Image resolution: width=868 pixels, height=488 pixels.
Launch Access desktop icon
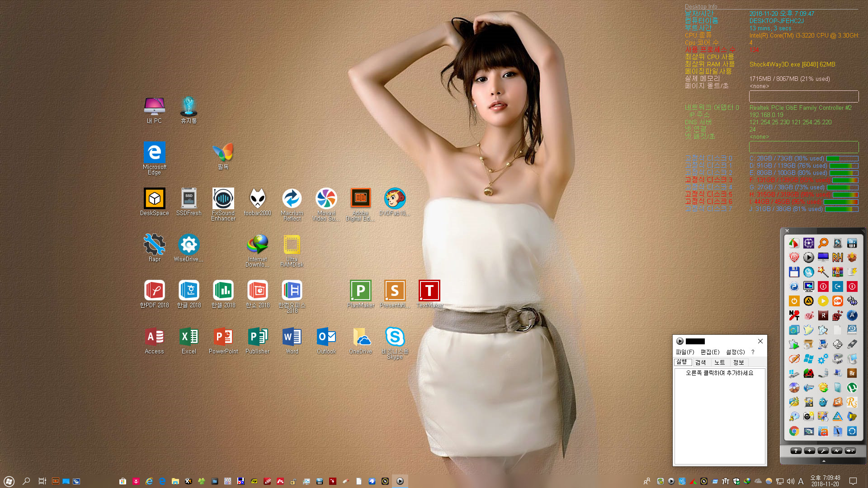point(154,340)
